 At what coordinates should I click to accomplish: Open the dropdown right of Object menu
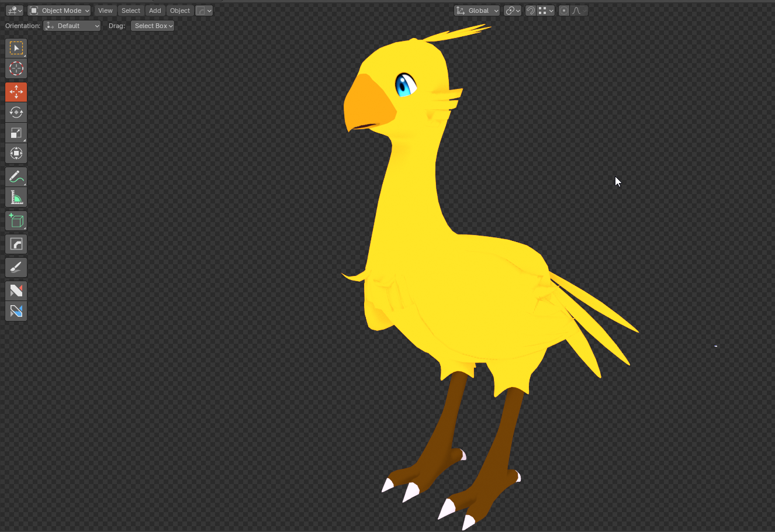(x=204, y=11)
